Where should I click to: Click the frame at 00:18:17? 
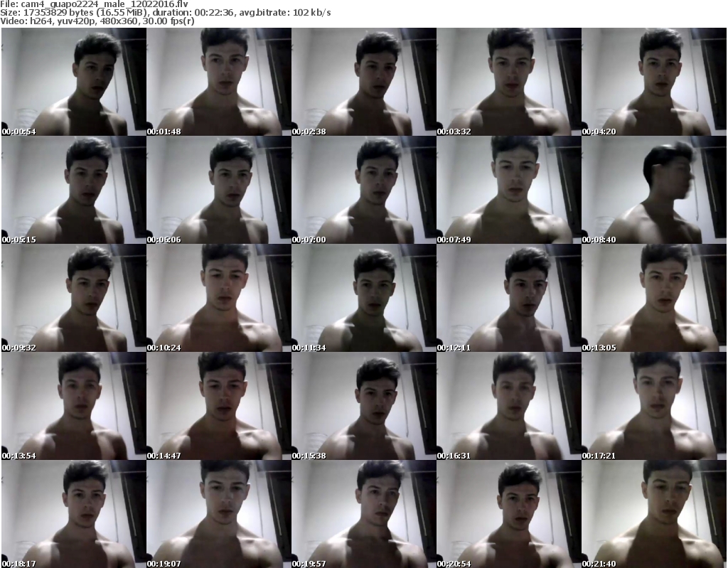click(74, 514)
